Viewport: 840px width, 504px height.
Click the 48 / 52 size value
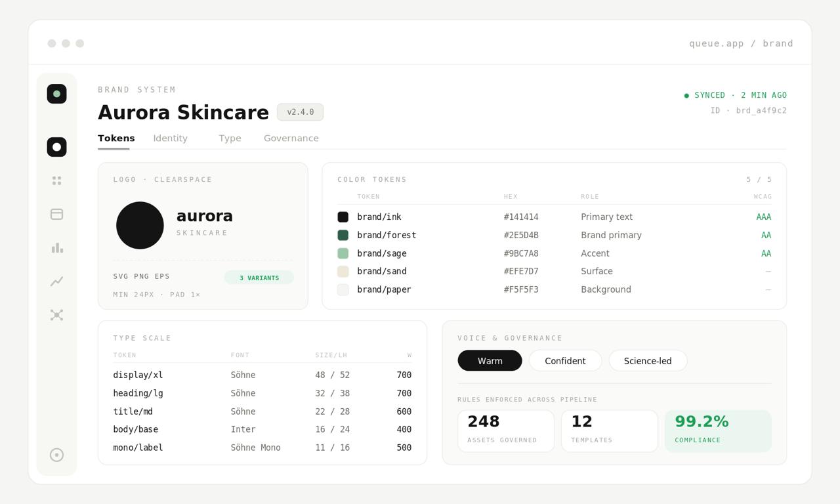pos(332,375)
